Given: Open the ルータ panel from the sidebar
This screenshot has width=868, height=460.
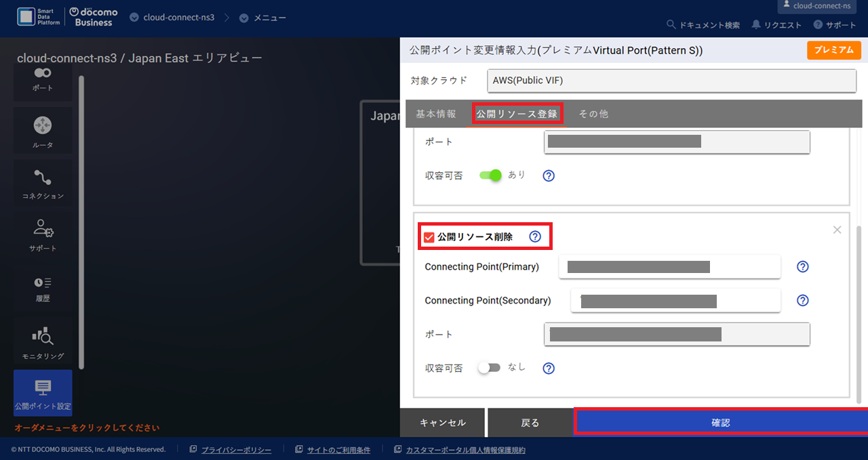Looking at the screenshot, I should 43,130.
